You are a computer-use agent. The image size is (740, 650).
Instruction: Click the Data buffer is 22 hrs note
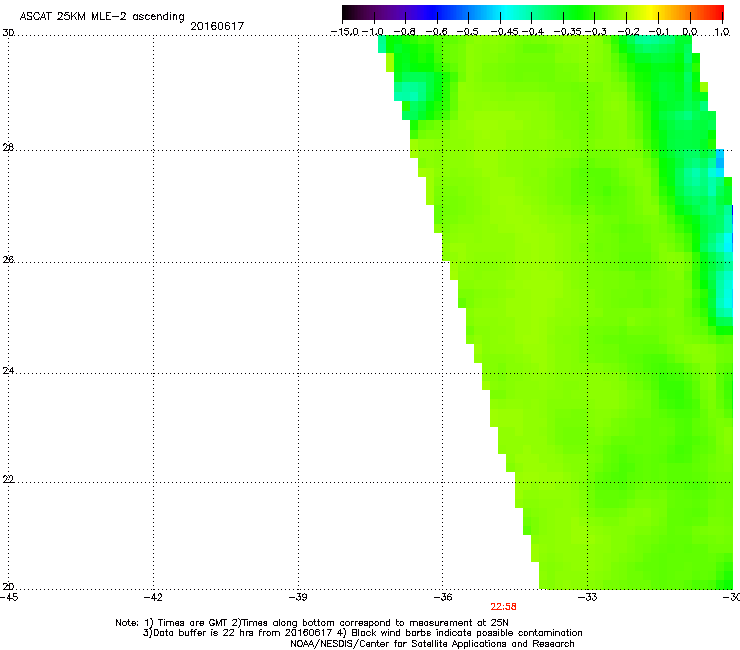(x=362, y=633)
